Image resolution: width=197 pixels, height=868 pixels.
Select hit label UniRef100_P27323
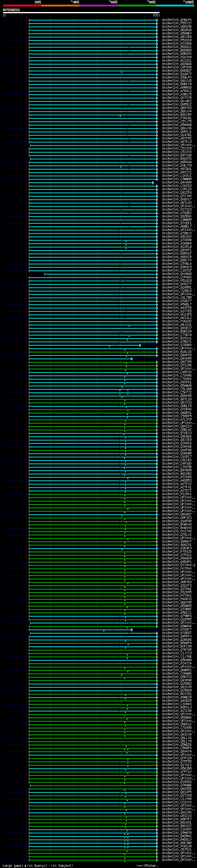(177, 210)
